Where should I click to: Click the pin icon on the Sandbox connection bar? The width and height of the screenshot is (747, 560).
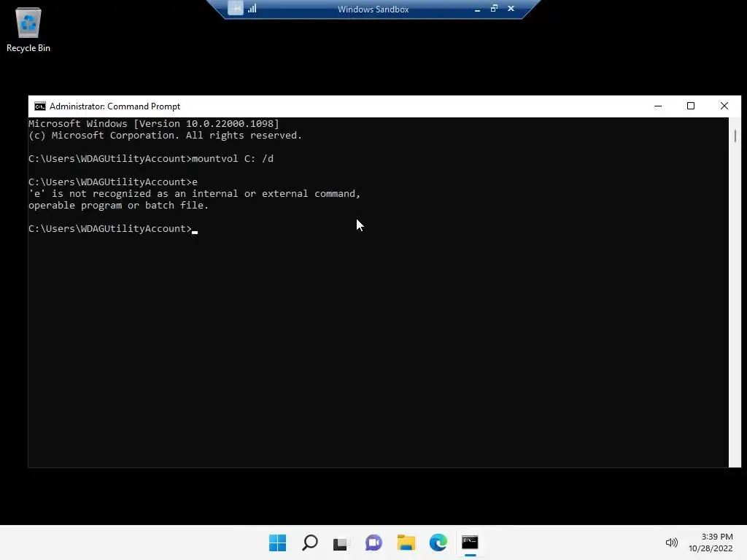coord(236,9)
